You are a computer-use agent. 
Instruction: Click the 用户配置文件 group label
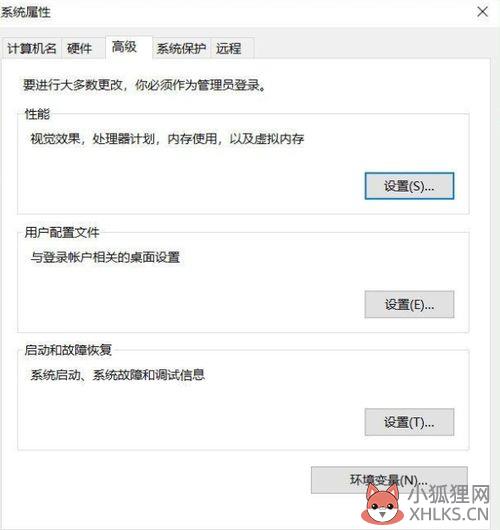tap(62, 233)
